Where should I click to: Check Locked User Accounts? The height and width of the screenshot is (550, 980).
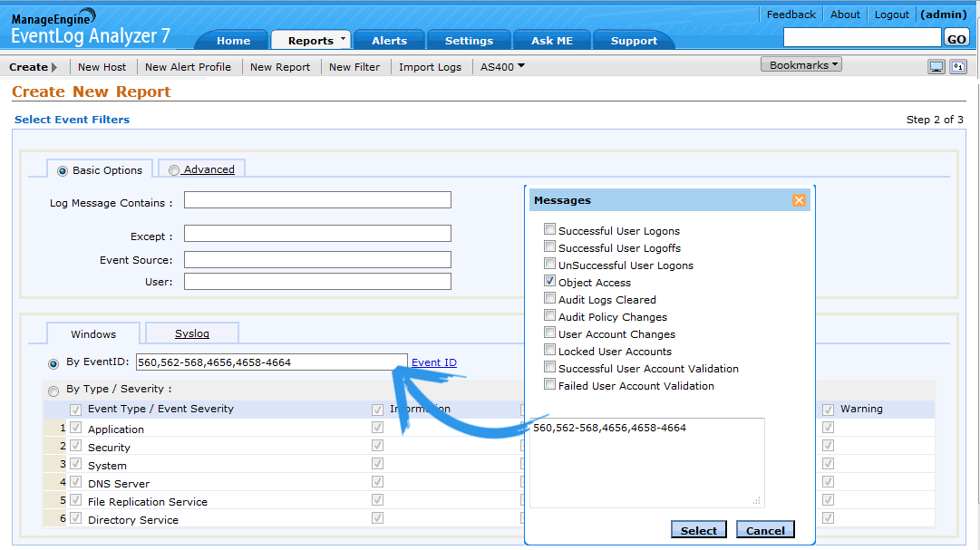[550, 350]
